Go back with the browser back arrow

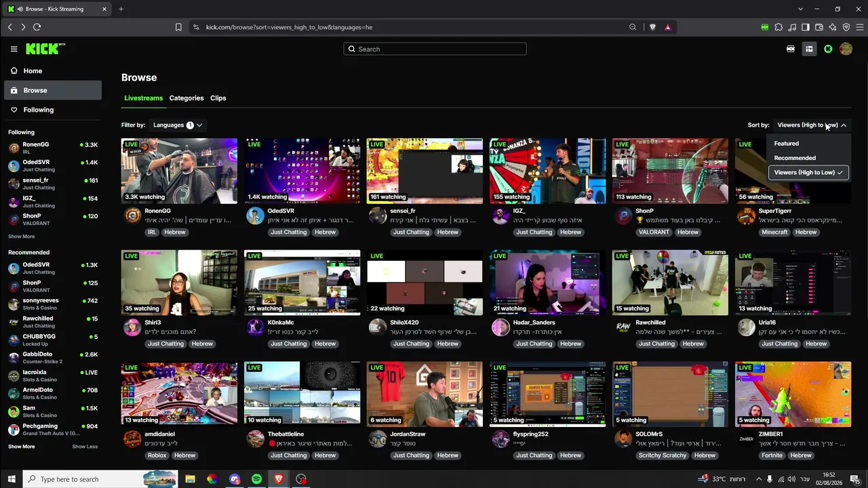click(x=9, y=27)
